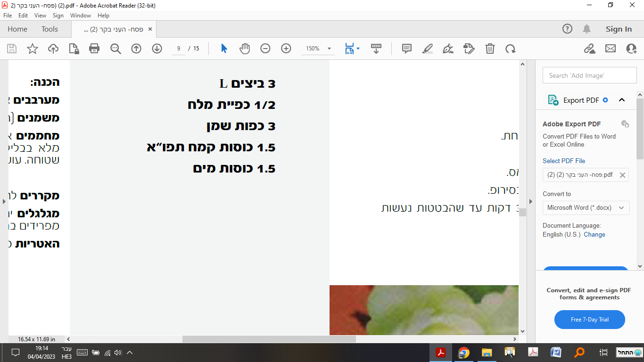Click the right panel vertical scrollbar thumb
The image size is (644, 362).
(640, 129)
